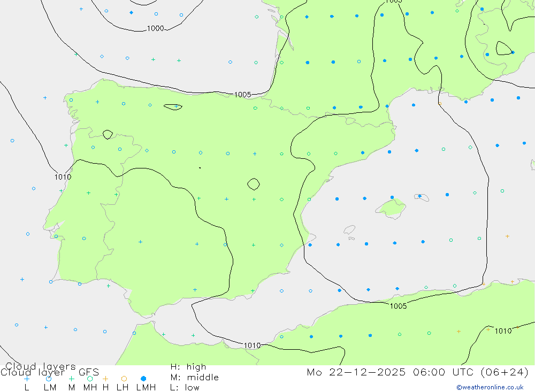Click the 'M: middle' legend text
Screen dimensions: 535x392
(195, 378)
